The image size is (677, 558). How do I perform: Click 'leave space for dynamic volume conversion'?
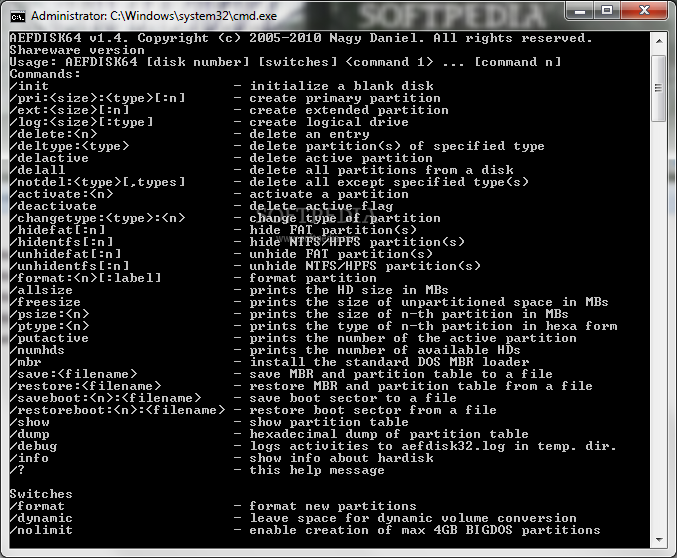coord(413,518)
